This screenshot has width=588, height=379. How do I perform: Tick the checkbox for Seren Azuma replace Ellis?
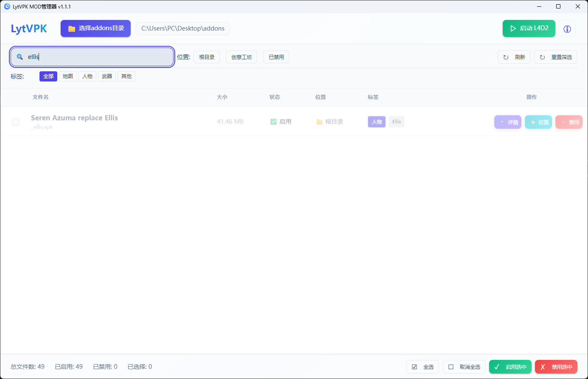click(x=16, y=122)
